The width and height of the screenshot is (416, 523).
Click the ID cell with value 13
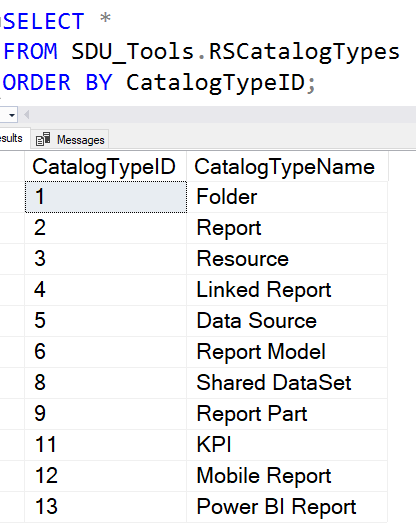tap(106, 507)
